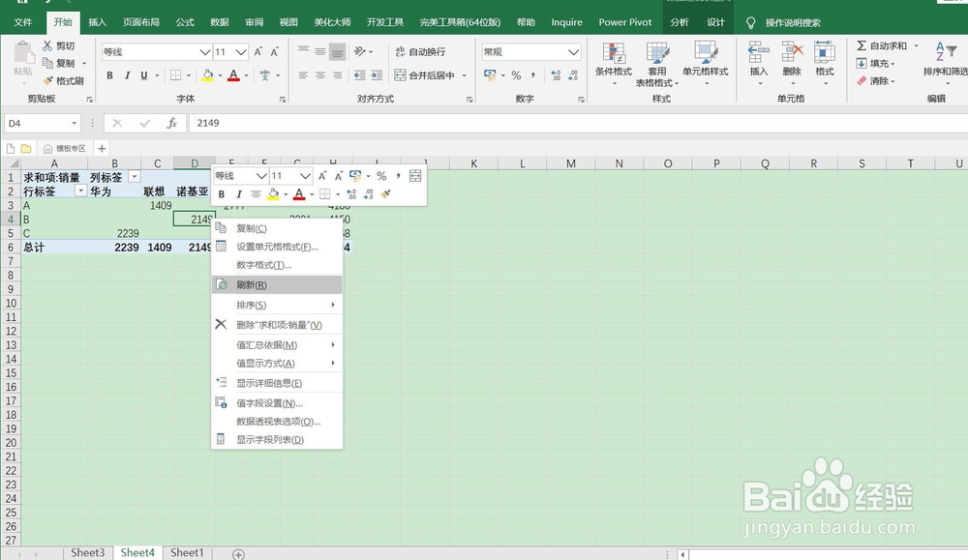The height and width of the screenshot is (560, 968).
Task: Open the number format dropdown showing 常规
Action: (574, 49)
